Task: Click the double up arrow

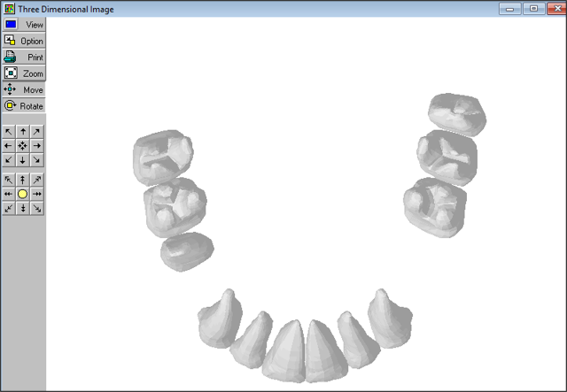Action: pyautogui.click(x=23, y=180)
